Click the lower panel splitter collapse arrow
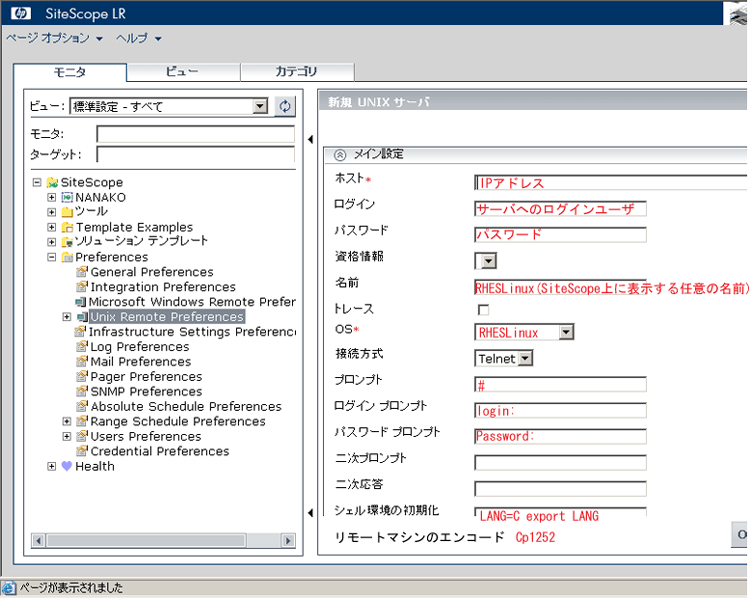This screenshot has width=750, height=598. tap(310, 513)
